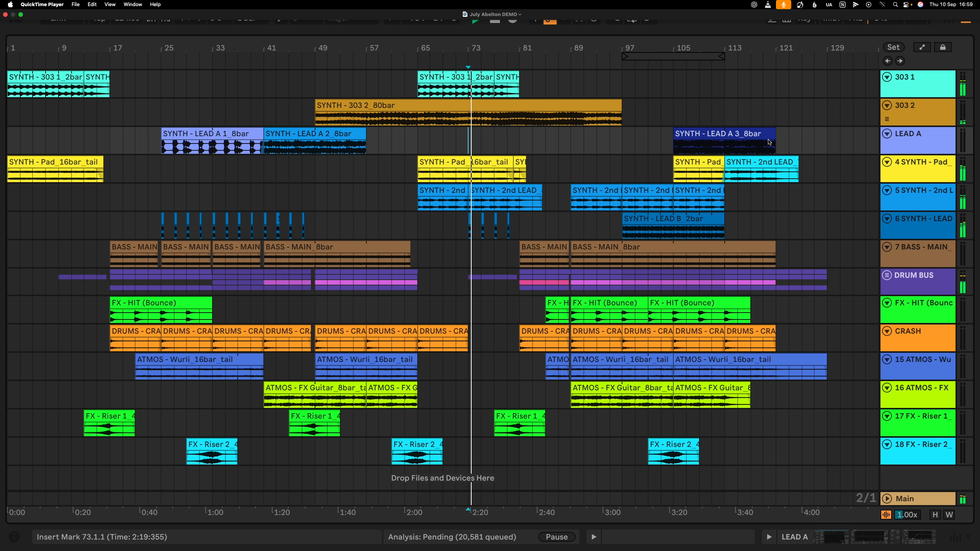Unfold the 4 SYNTH - Pad track

coord(887,162)
